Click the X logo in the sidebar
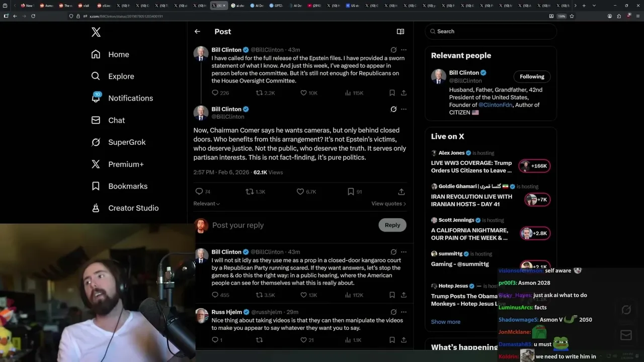Image resolution: width=644 pixels, height=362 pixels. 96,32
